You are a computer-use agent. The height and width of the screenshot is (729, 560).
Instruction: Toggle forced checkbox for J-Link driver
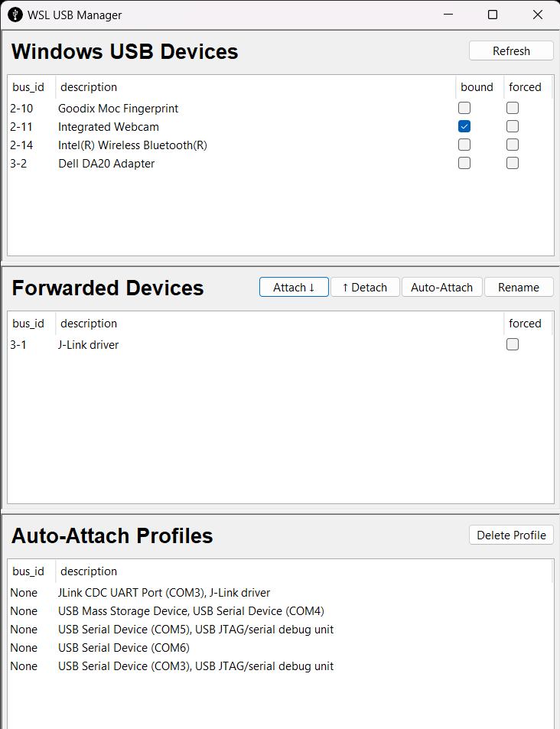513,344
